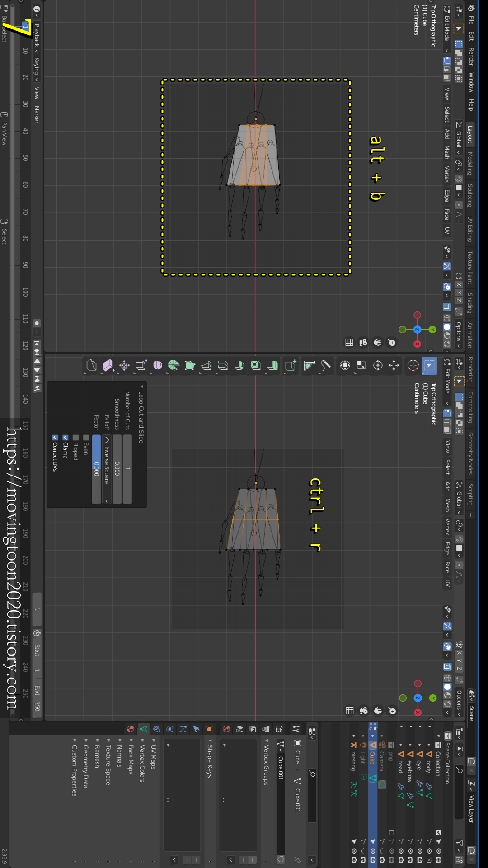This screenshot has height=868, width=488.
Task: Open the Window menu
Action: coord(471,83)
